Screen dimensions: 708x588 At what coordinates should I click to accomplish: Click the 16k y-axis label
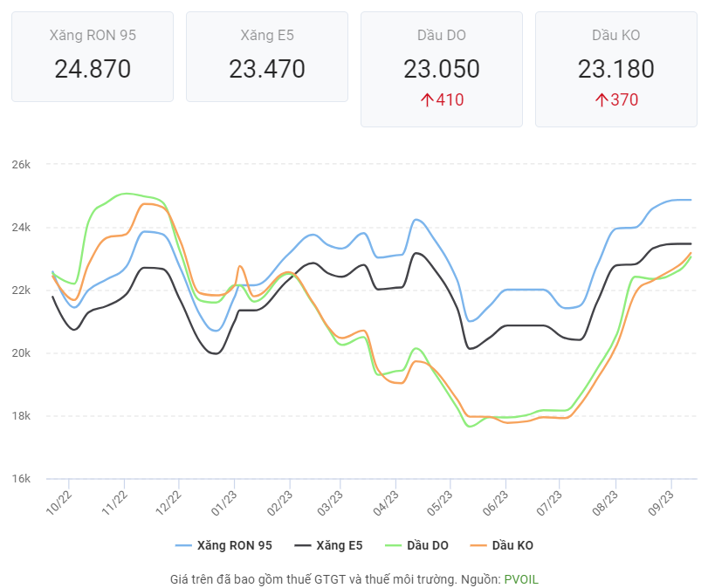[x=21, y=479]
